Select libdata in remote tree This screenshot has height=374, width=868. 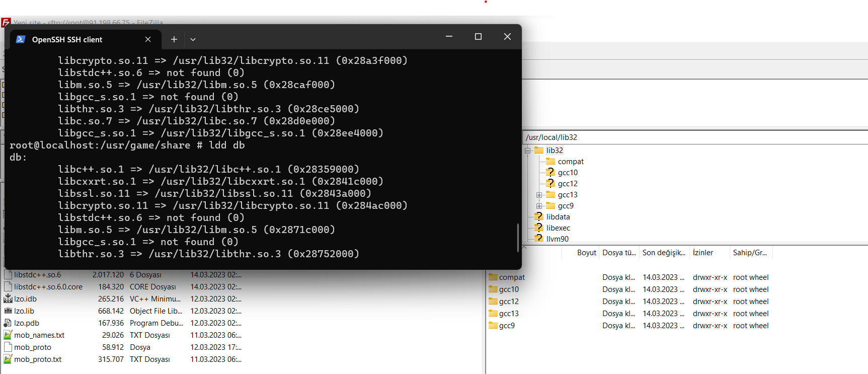(x=558, y=217)
